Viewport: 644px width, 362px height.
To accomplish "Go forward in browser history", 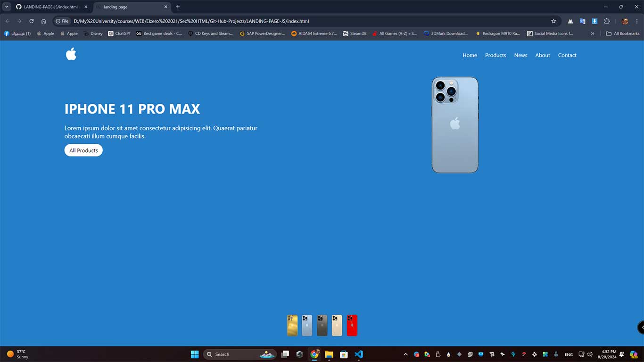I will 19,21.
